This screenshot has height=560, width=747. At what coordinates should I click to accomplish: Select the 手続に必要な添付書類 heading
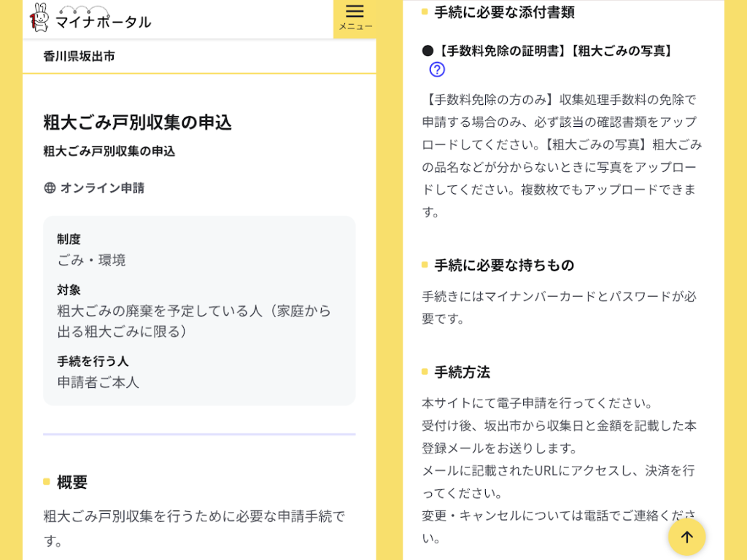point(504,12)
